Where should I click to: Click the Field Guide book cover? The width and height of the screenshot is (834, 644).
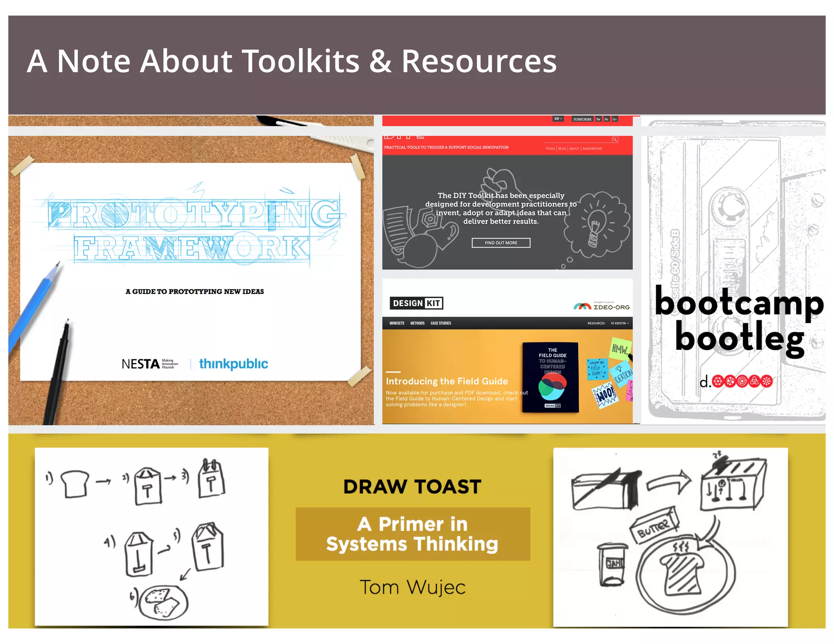coord(551,378)
